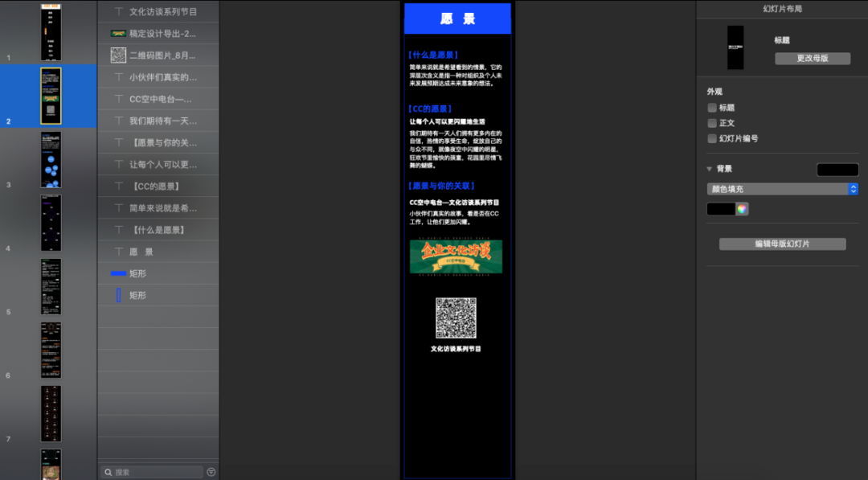Focus the 搜索 field in object list

pos(152,472)
